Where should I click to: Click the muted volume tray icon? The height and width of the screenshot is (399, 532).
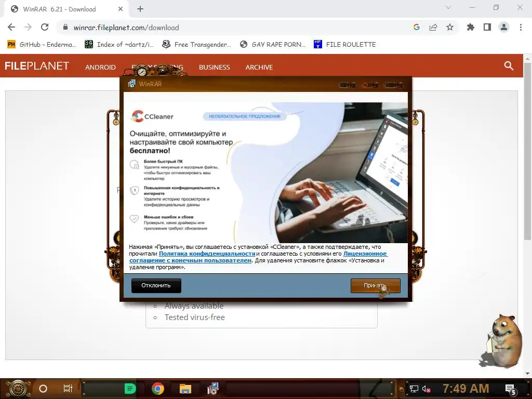pos(426,389)
